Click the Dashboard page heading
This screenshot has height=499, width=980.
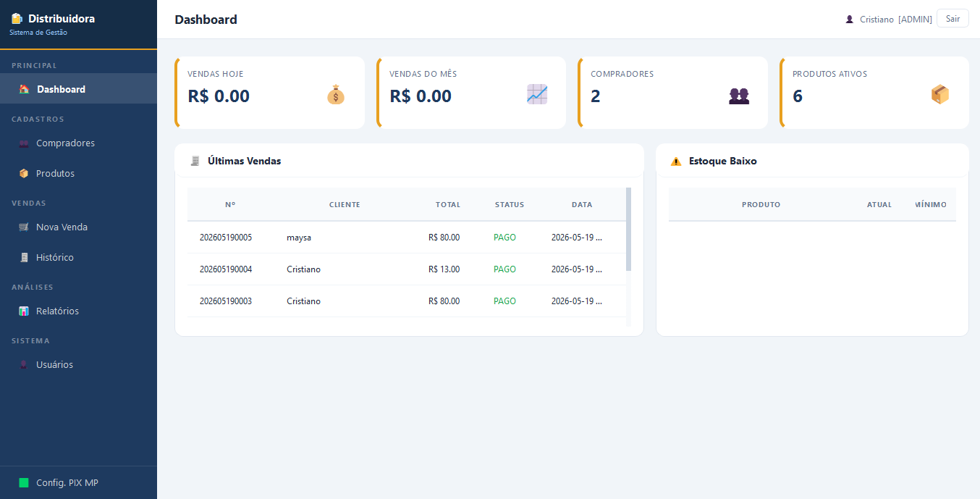click(206, 20)
